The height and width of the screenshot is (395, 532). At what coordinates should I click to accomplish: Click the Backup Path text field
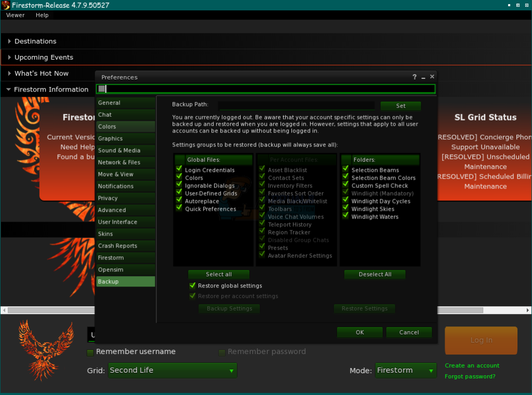tap(297, 106)
